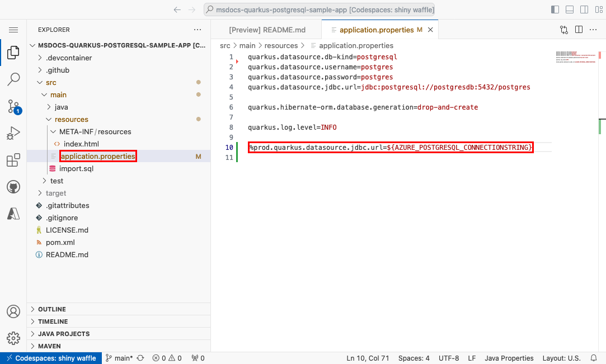This screenshot has height=364, width=606.
Task: Expand the .devcontainer folder
Action: pos(119,58)
